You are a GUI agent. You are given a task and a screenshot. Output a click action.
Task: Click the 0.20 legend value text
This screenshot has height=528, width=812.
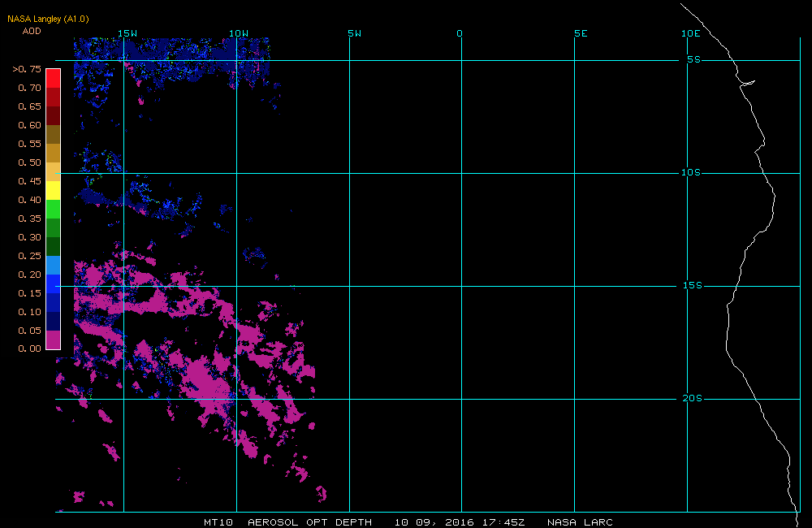pos(29,275)
